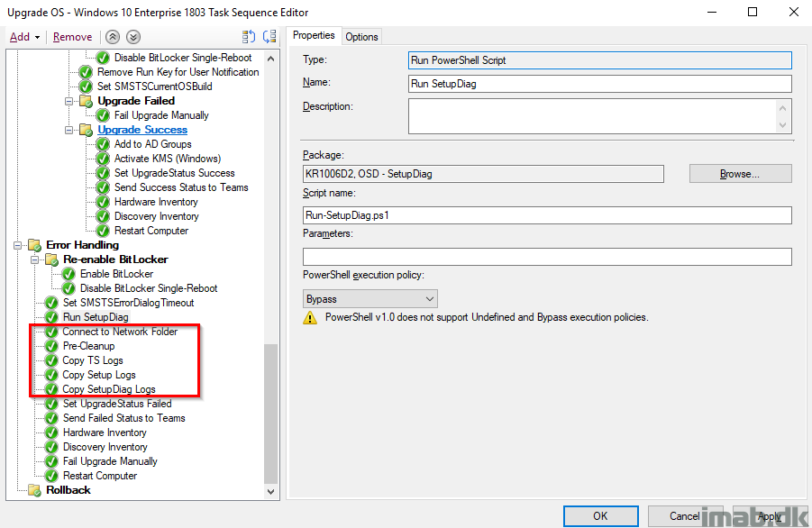Click the tree vertical scrollbar thumb

[x=270, y=414]
